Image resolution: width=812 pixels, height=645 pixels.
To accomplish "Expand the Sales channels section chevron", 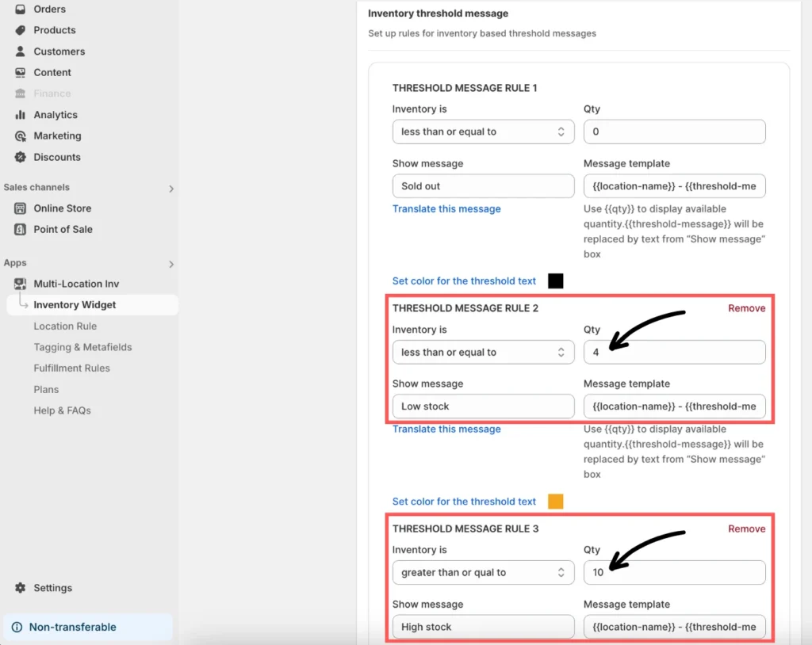I will pos(171,189).
